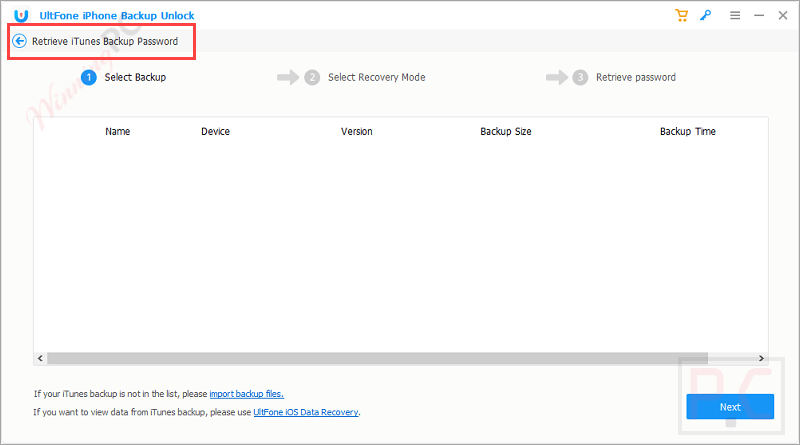
Task: Click the Backup Time column header
Action: [x=688, y=132]
